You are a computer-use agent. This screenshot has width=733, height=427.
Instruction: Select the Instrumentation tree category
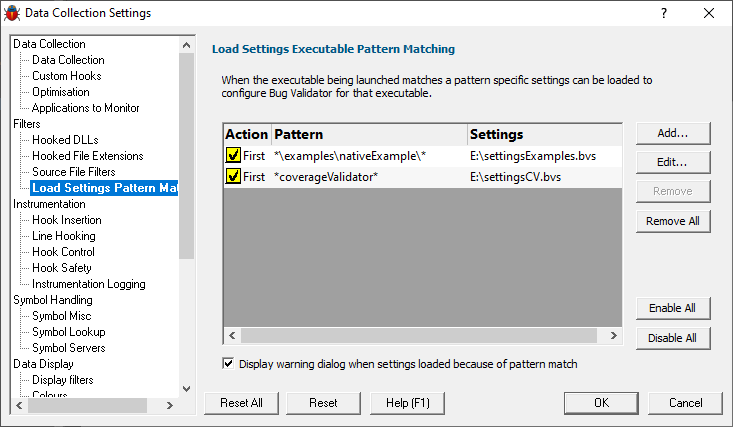pos(49,204)
